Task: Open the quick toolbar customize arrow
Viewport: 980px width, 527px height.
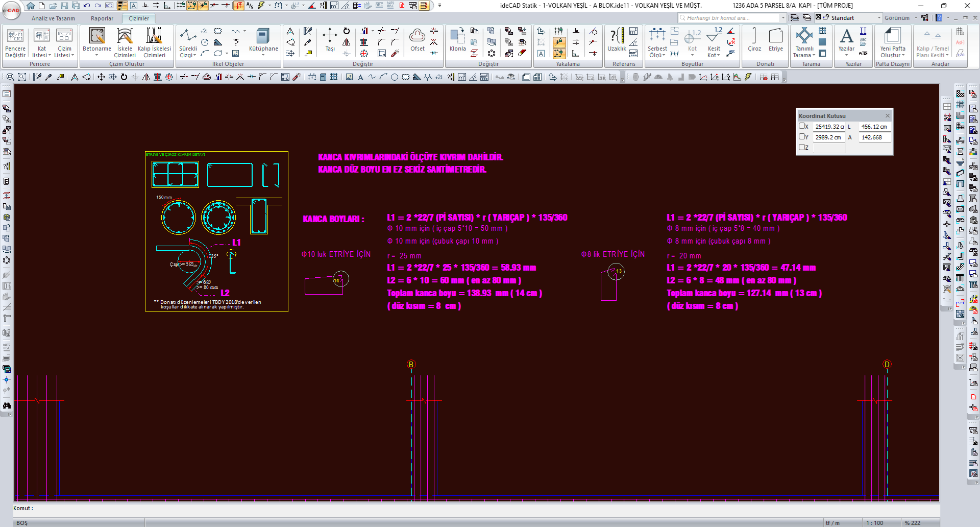Action: tap(439, 6)
